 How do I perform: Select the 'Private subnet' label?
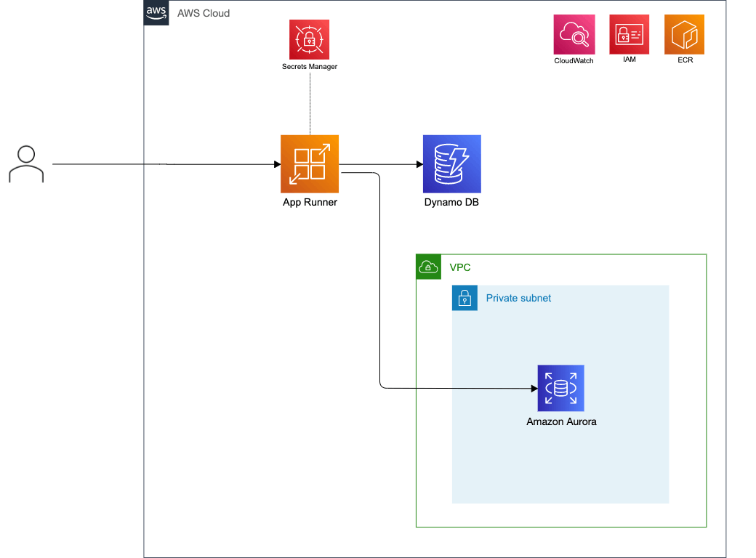coord(518,299)
